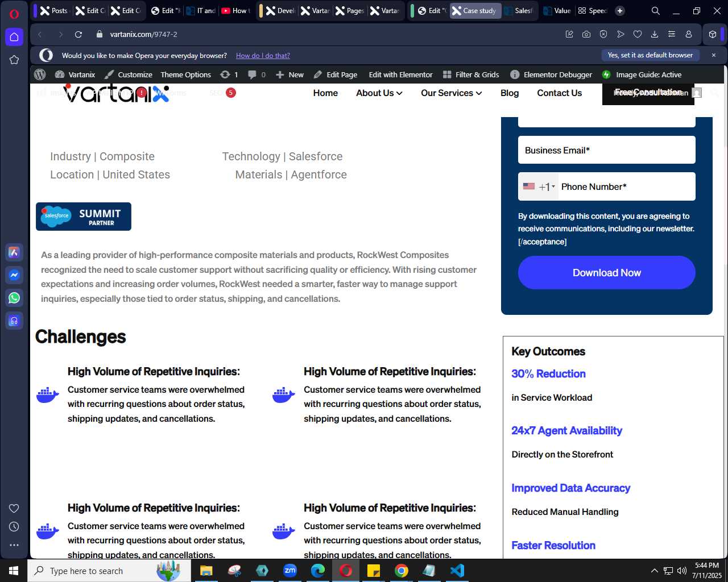Click the Salesforce Summit Partner badge
728x582 pixels.
[84, 217]
